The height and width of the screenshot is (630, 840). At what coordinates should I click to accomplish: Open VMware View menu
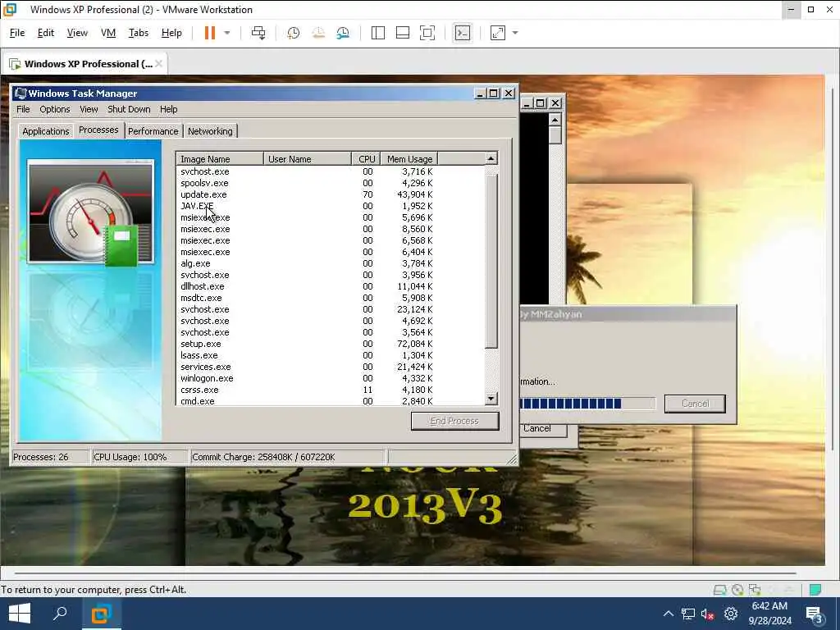click(77, 33)
